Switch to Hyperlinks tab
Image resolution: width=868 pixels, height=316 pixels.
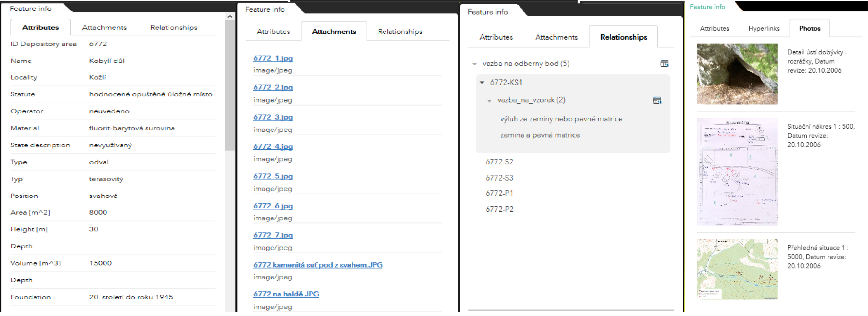point(764,29)
